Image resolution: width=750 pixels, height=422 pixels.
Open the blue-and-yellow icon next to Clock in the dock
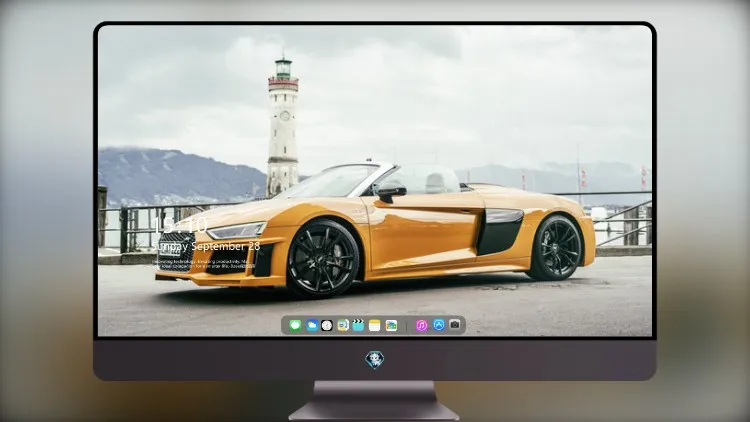(x=343, y=325)
